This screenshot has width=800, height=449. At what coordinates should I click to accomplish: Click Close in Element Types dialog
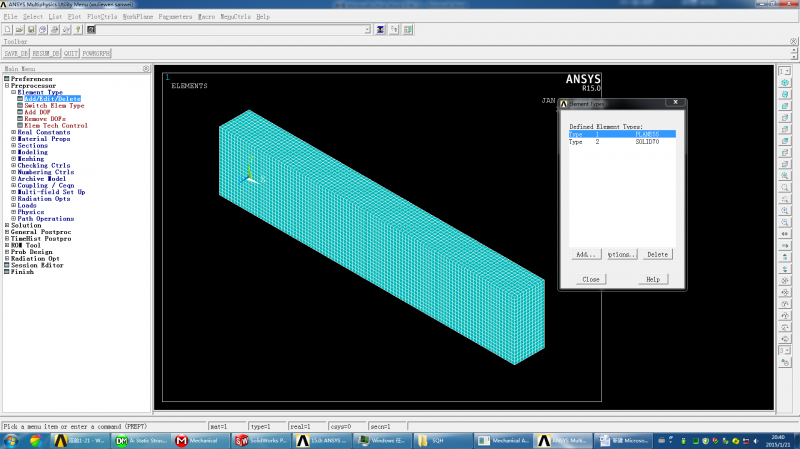(590, 279)
